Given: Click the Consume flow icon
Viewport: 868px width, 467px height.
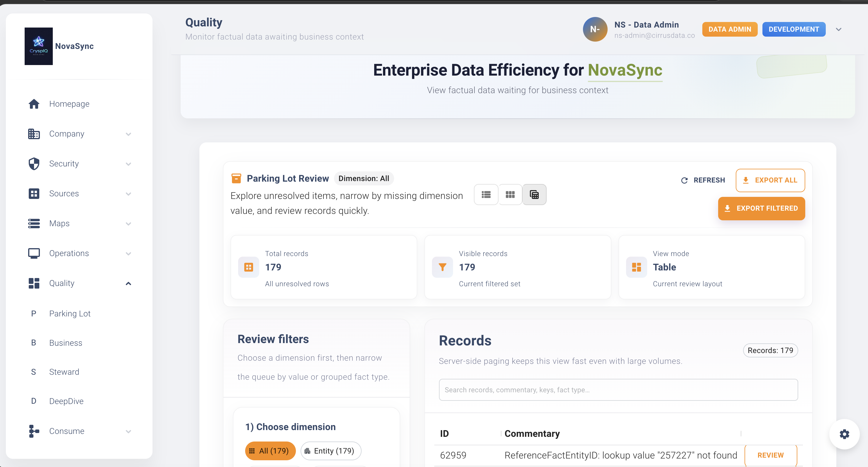Looking at the screenshot, I should [34, 431].
